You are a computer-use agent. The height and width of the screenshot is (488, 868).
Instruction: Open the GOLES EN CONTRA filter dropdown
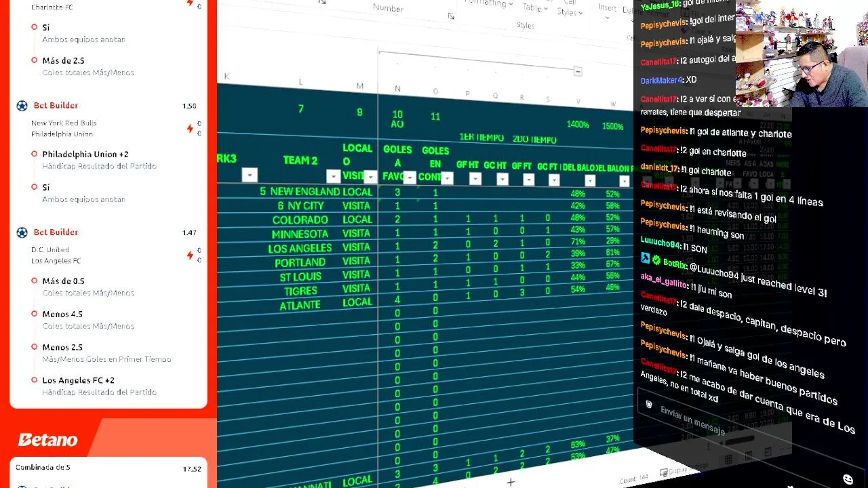pyautogui.click(x=447, y=178)
